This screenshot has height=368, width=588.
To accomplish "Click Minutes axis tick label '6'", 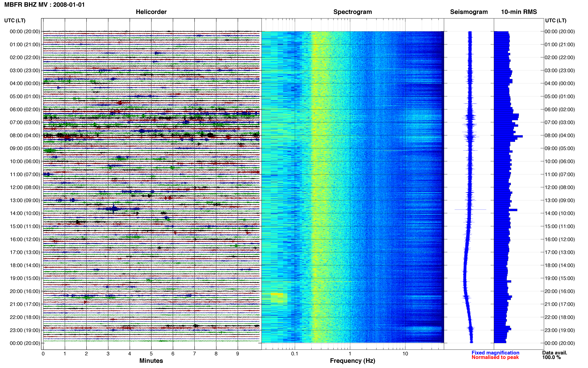I will (x=173, y=354).
